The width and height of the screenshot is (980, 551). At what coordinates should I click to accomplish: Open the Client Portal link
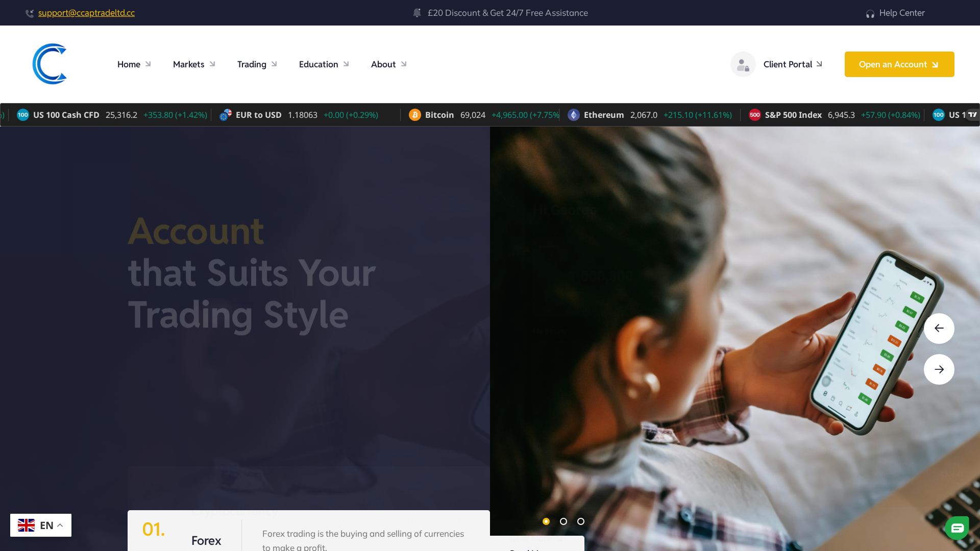point(788,64)
